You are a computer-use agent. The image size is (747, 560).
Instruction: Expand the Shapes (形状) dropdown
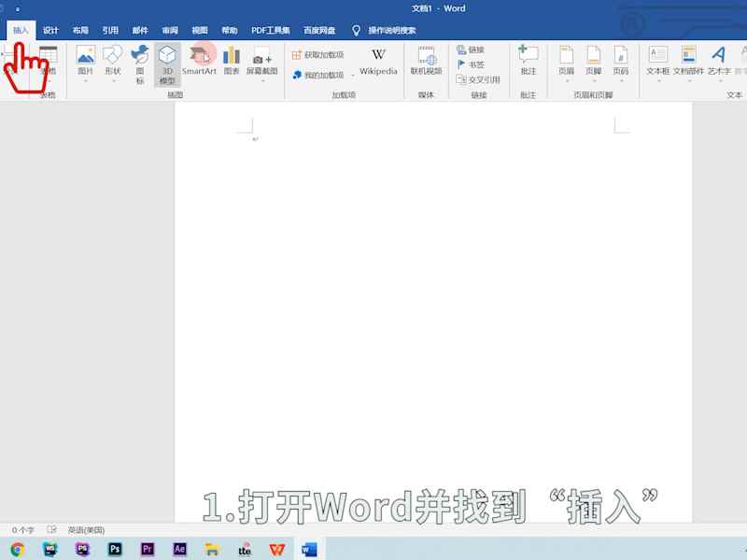coord(113,63)
